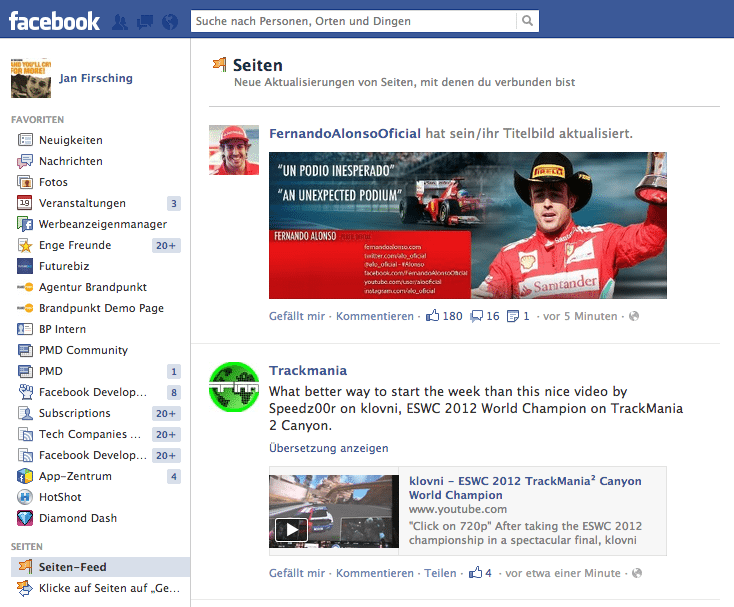Open the Futurebiz page entry

pyautogui.click(x=64, y=266)
